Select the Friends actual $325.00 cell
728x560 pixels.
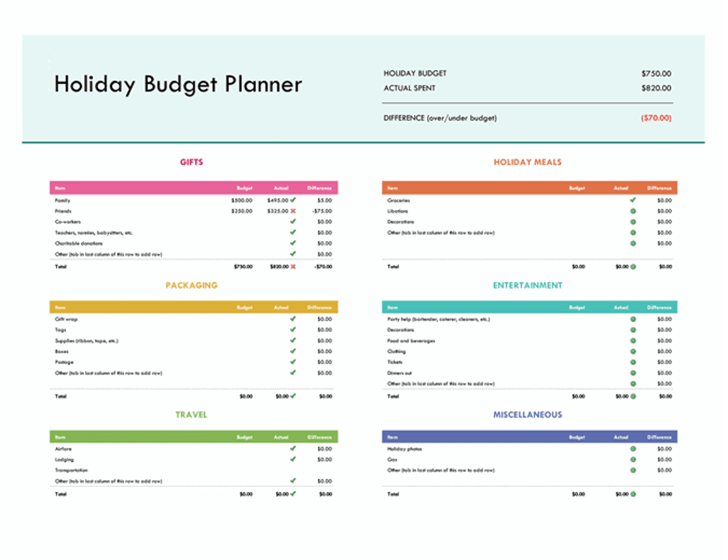coord(278,212)
